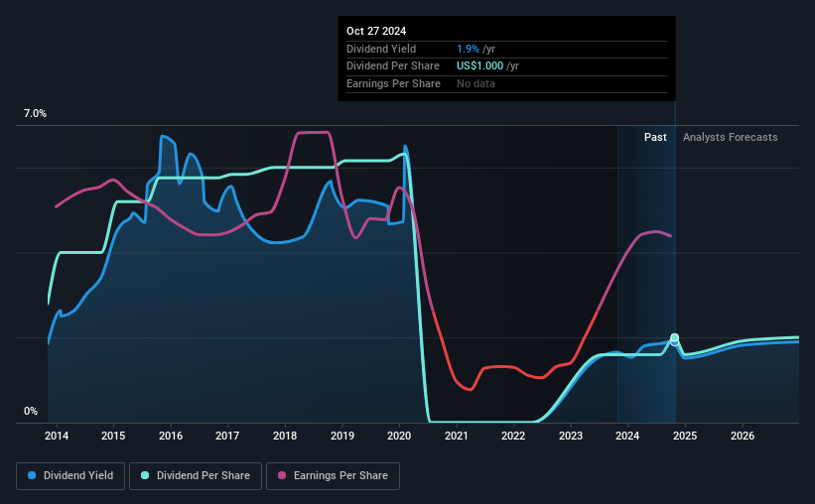This screenshot has width=815, height=504.
Task: Click the 2016 x-axis label
Action: coord(171,436)
